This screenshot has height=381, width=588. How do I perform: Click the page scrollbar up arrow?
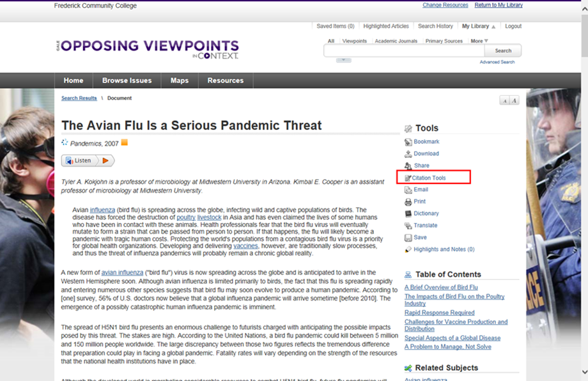point(584,9)
